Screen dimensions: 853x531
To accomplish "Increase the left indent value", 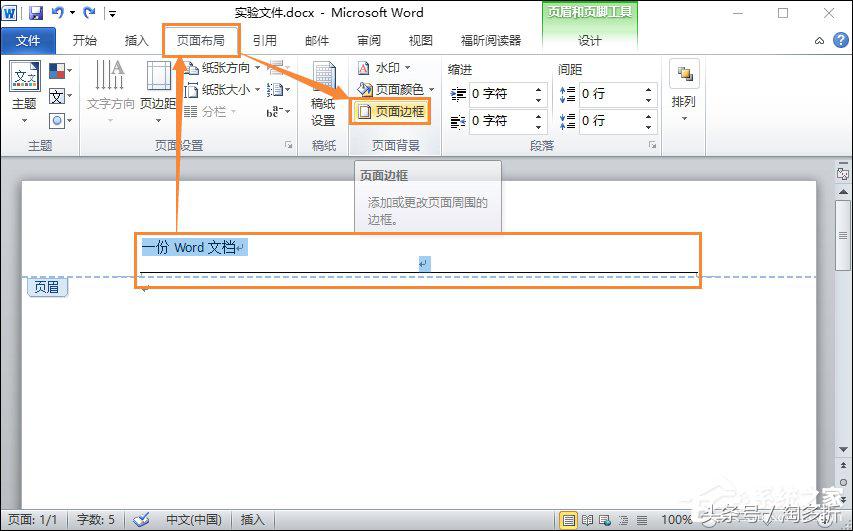I will click(x=539, y=89).
